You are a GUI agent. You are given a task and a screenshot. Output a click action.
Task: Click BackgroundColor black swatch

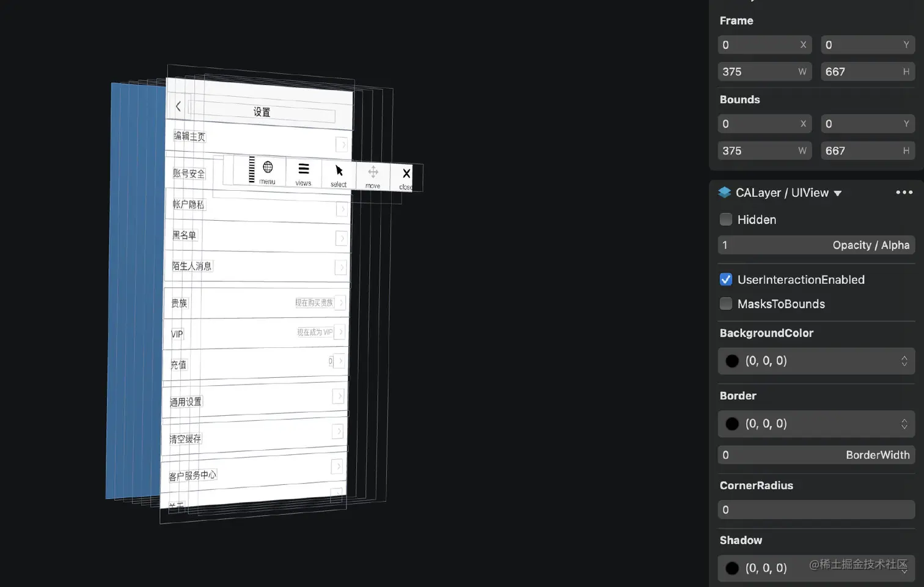coord(732,361)
